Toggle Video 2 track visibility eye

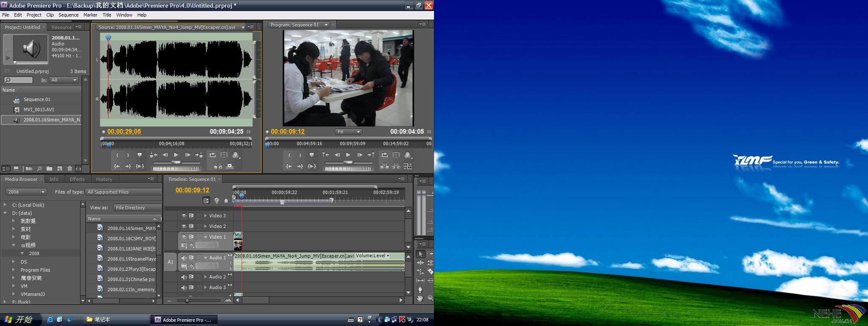[184, 226]
